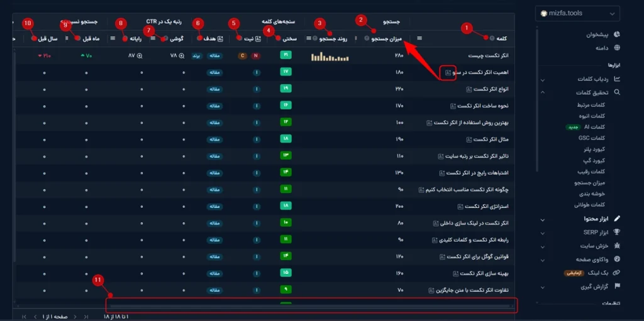This screenshot has width=644, height=321.
Task: Open کلمات AI in the sidebar
Action: point(594,128)
